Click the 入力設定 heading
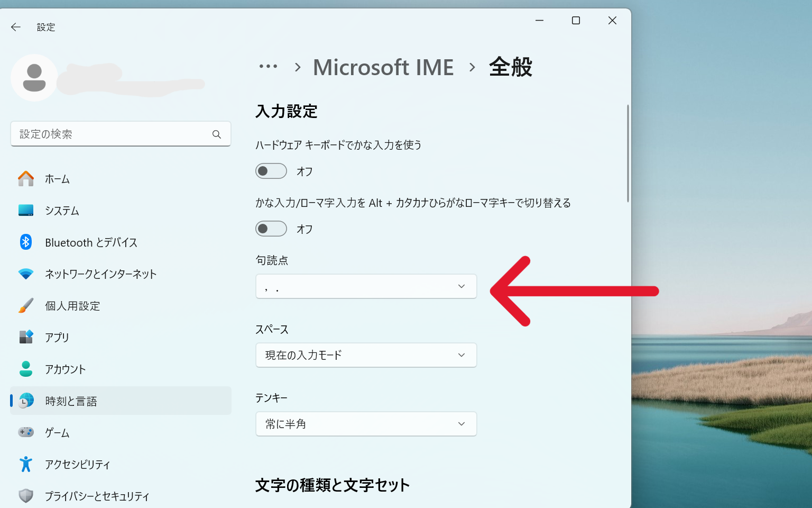This screenshot has height=508, width=812. 287,111
